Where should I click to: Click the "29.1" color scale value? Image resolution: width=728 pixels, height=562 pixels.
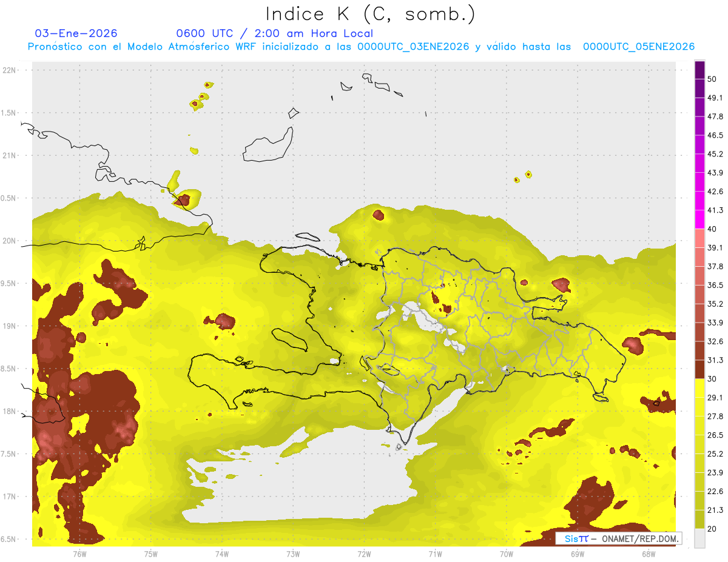[716, 398]
